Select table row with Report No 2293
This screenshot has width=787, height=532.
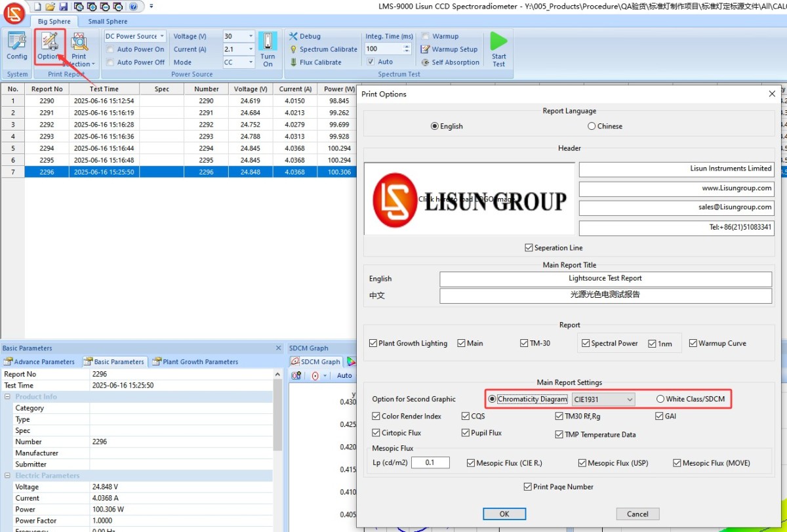coord(180,136)
